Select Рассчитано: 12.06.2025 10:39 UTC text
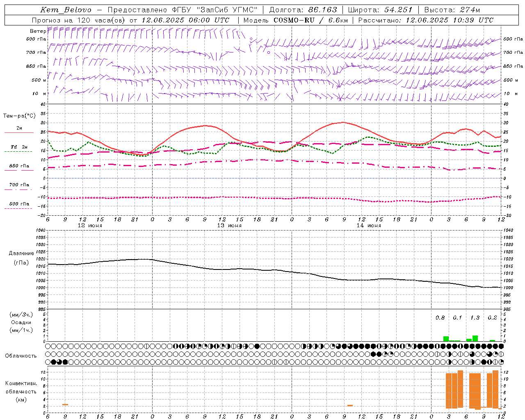 pos(426,20)
